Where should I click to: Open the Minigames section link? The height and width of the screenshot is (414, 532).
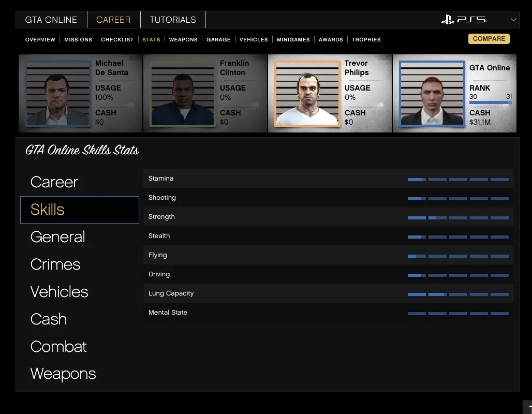tap(293, 39)
